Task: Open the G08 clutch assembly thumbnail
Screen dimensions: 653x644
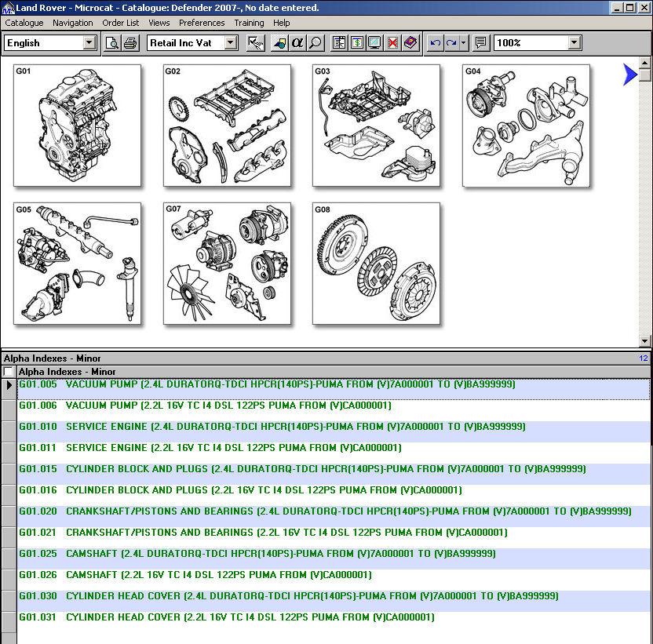Action: [x=376, y=264]
